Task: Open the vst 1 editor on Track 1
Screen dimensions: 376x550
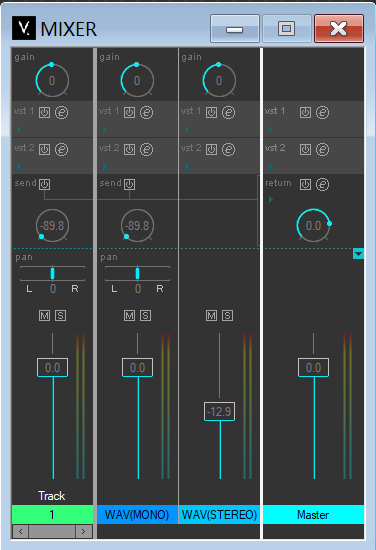Action: pos(62,113)
